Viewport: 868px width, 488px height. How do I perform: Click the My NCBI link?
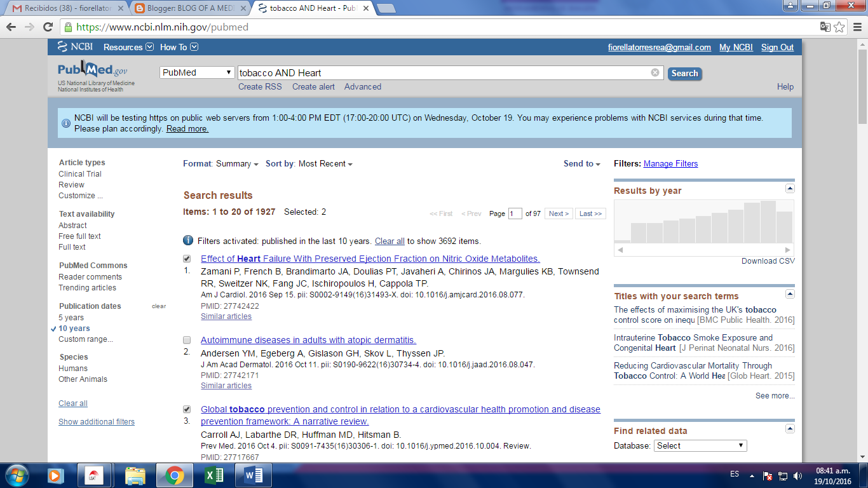pos(736,47)
